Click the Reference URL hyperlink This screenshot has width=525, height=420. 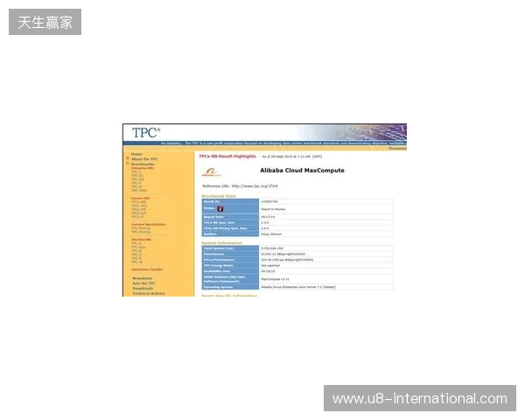pos(255,185)
